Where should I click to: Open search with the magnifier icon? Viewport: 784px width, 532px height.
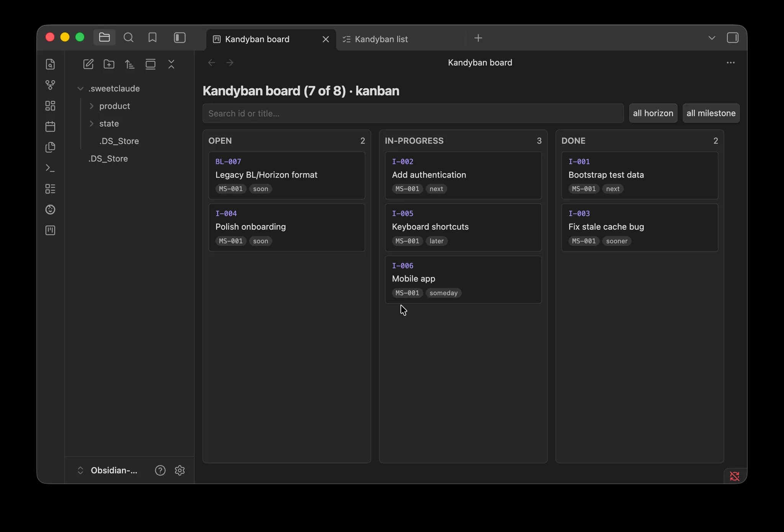[x=129, y=38]
